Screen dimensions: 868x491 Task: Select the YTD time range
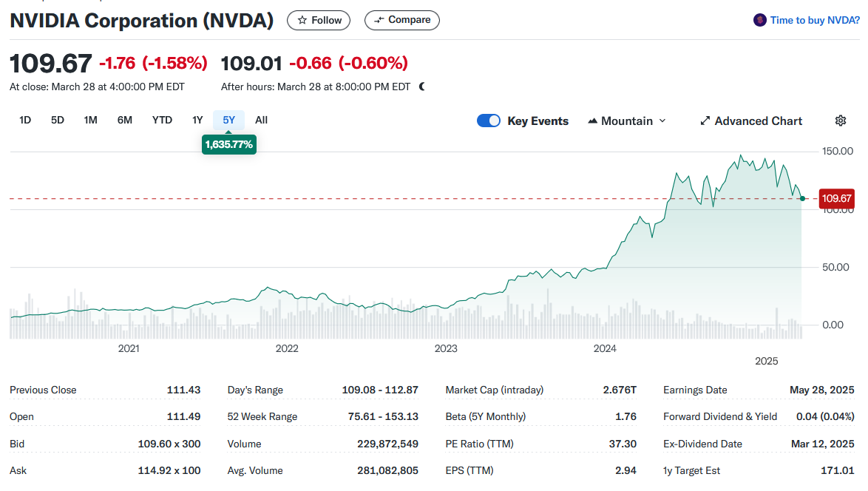pos(162,120)
